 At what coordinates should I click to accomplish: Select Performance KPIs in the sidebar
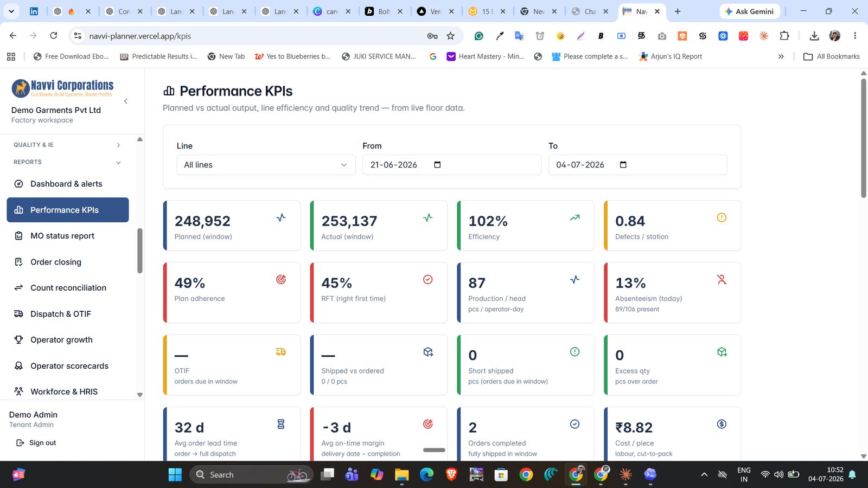click(x=67, y=210)
